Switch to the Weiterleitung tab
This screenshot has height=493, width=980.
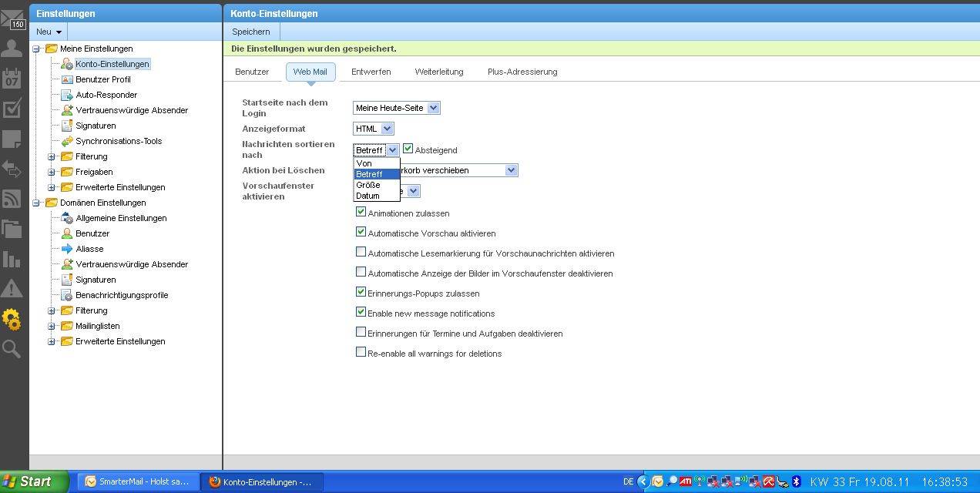438,72
